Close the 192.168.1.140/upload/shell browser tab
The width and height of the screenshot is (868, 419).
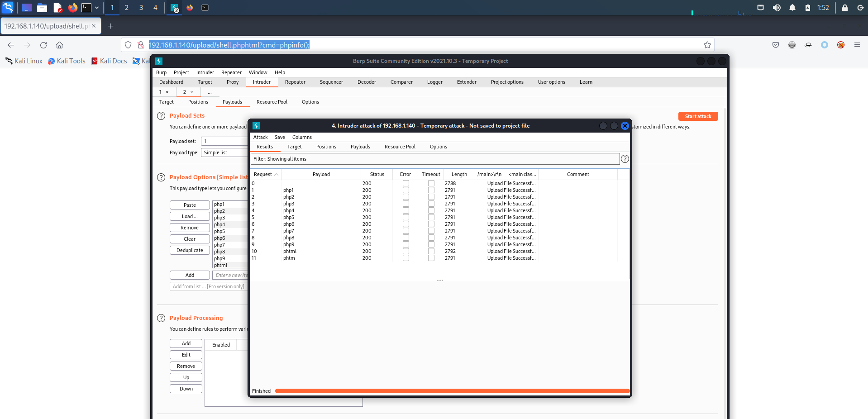click(x=94, y=26)
